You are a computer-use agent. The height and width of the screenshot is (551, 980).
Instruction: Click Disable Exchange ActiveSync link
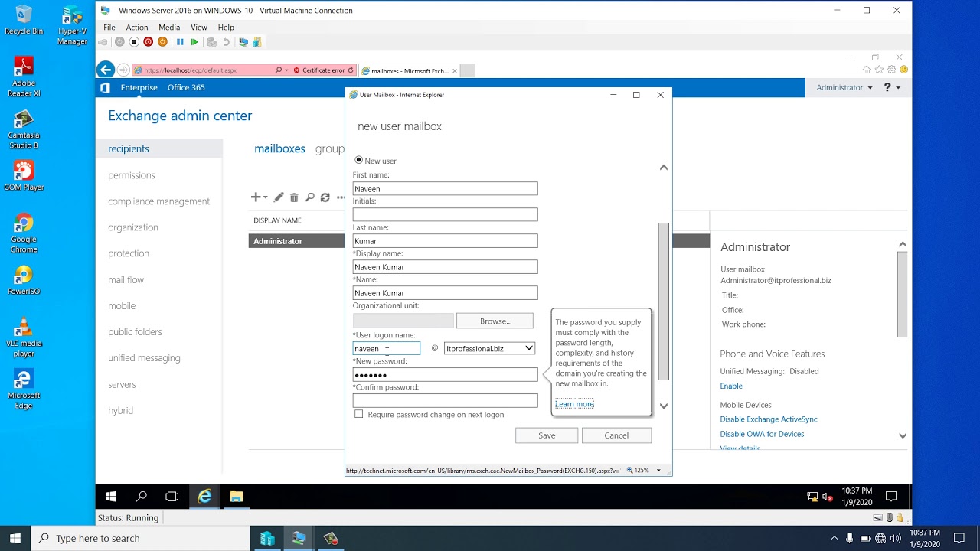click(769, 419)
